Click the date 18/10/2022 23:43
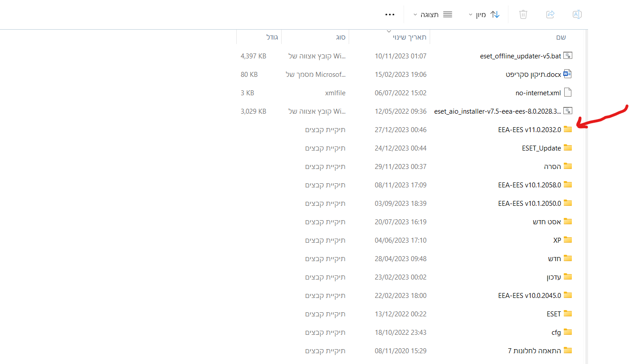 coord(400,333)
